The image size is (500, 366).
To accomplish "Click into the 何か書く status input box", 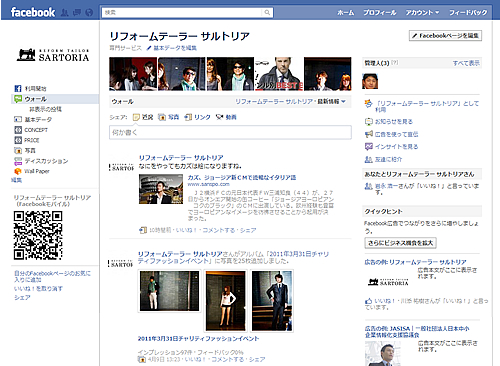I will point(230,132).
